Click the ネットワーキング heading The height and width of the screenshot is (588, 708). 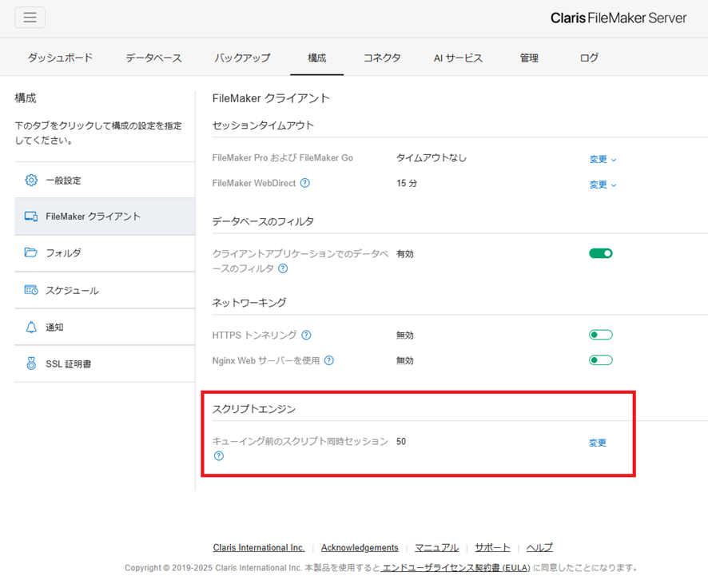pos(249,302)
